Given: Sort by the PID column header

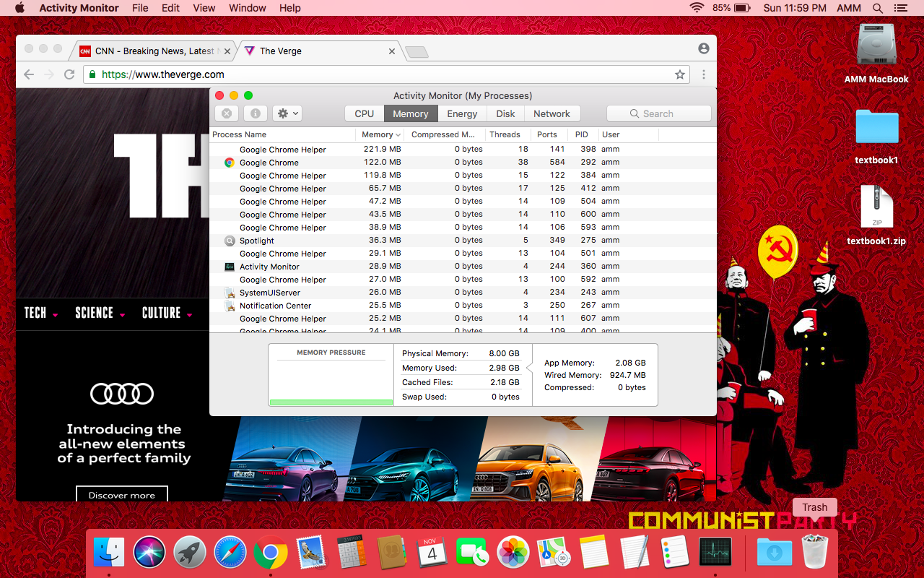Looking at the screenshot, I should point(582,134).
